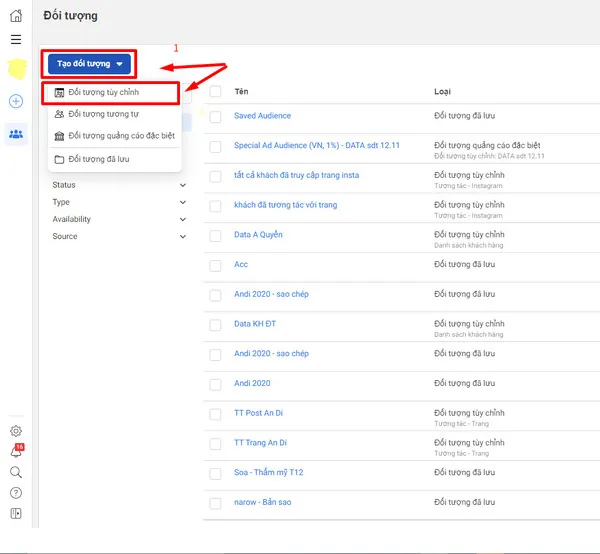Select the Audiences people icon in sidebar
Image resolution: width=600 pixels, height=554 pixels.
15,134
